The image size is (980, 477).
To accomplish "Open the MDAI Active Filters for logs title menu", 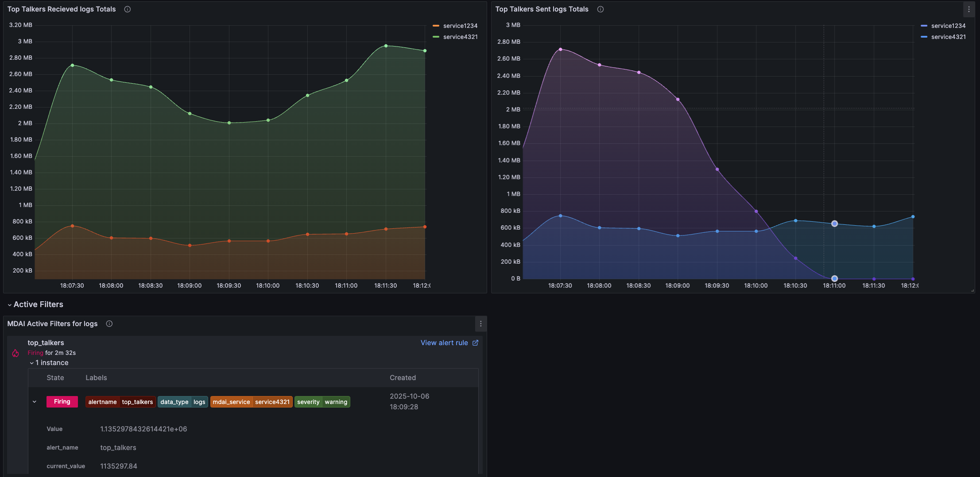I will tap(52, 324).
